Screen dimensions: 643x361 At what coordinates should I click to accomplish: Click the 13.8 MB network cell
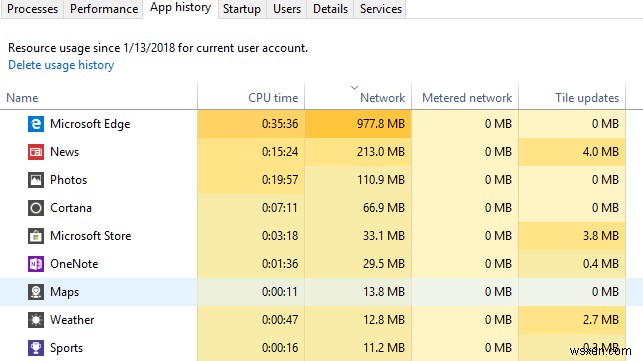(x=358, y=292)
